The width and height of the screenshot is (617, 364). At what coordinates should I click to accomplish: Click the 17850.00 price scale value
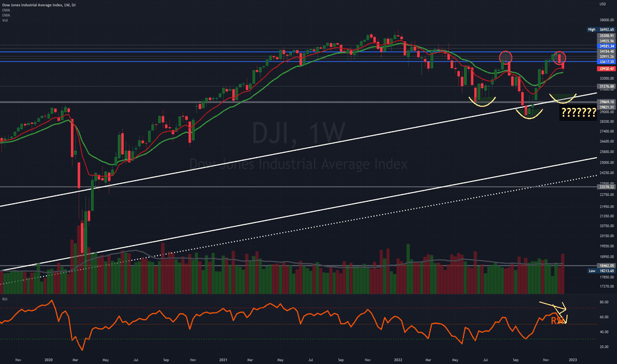click(x=607, y=277)
